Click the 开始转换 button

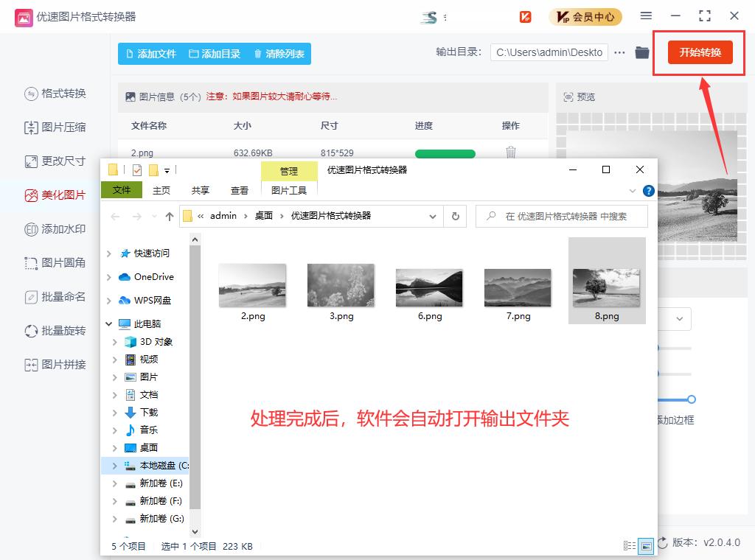click(698, 52)
